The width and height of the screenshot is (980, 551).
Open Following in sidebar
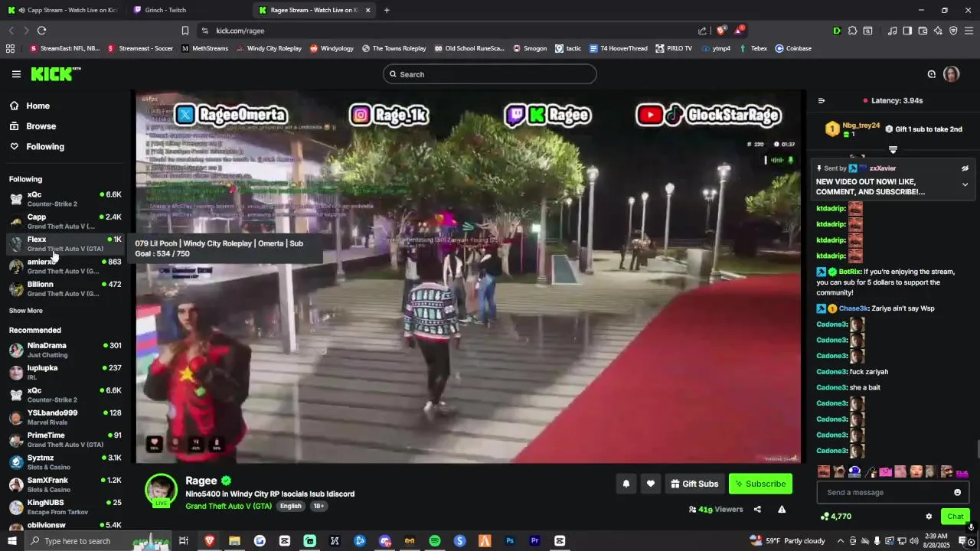[x=45, y=146]
